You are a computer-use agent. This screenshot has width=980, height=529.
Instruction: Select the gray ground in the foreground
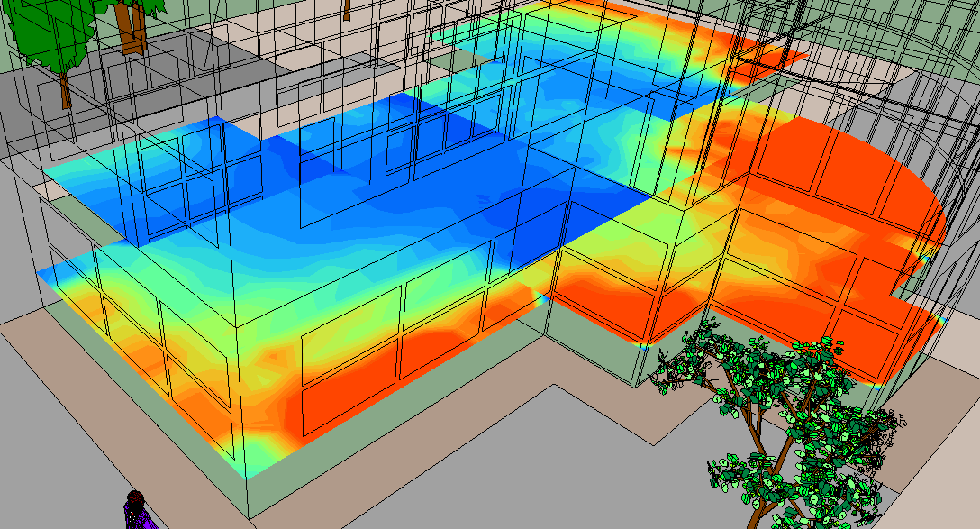[450, 487]
